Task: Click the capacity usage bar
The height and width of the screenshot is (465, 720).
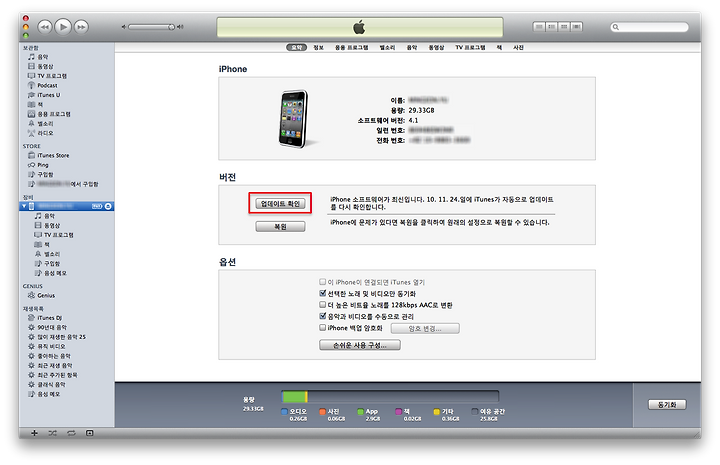Action: pos(390,397)
